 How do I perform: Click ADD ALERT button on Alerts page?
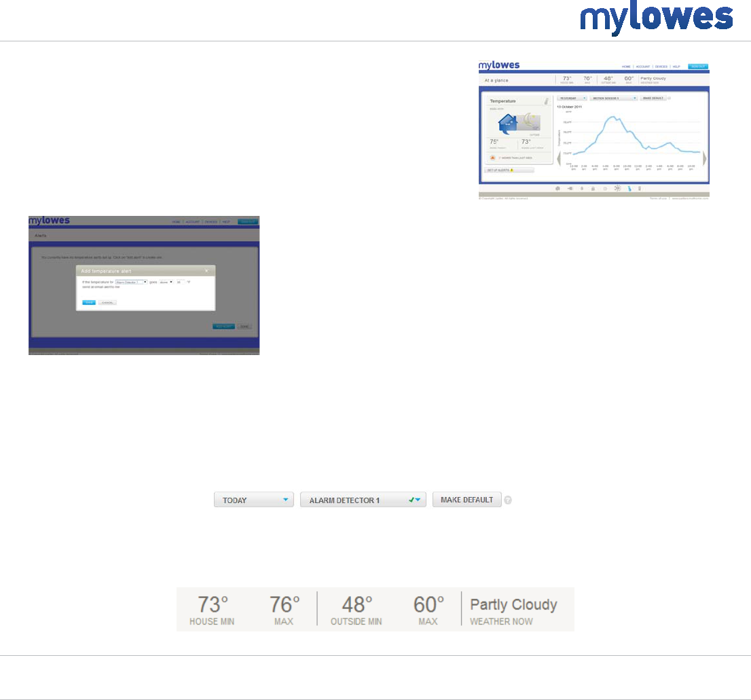click(223, 327)
